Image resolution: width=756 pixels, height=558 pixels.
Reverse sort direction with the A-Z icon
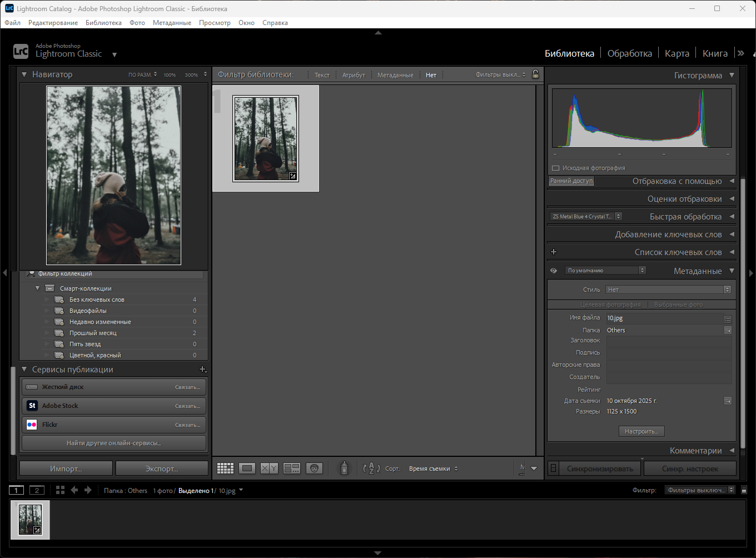371,469
